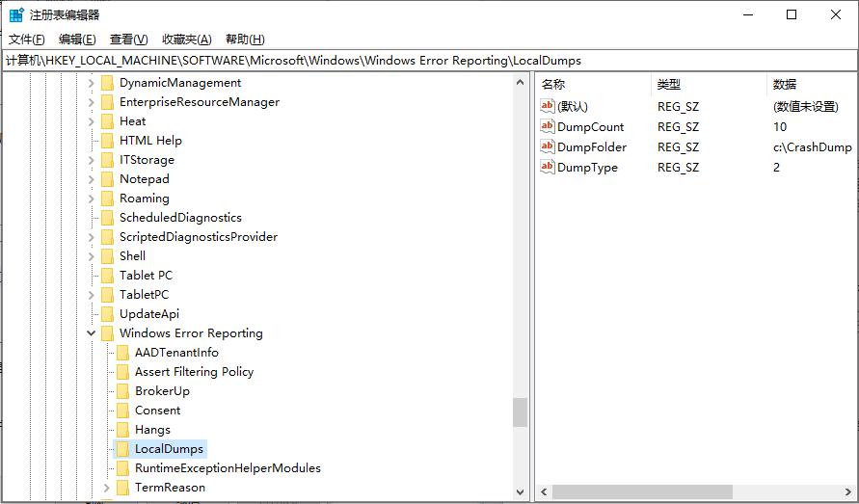Click tree pane scroll down arrow

click(x=520, y=491)
